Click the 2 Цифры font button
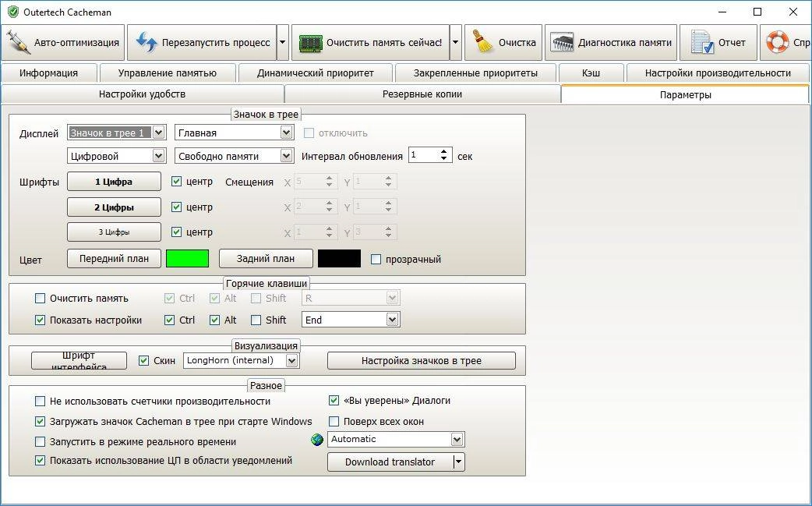Image resolution: width=812 pixels, height=506 pixels. [114, 207]
